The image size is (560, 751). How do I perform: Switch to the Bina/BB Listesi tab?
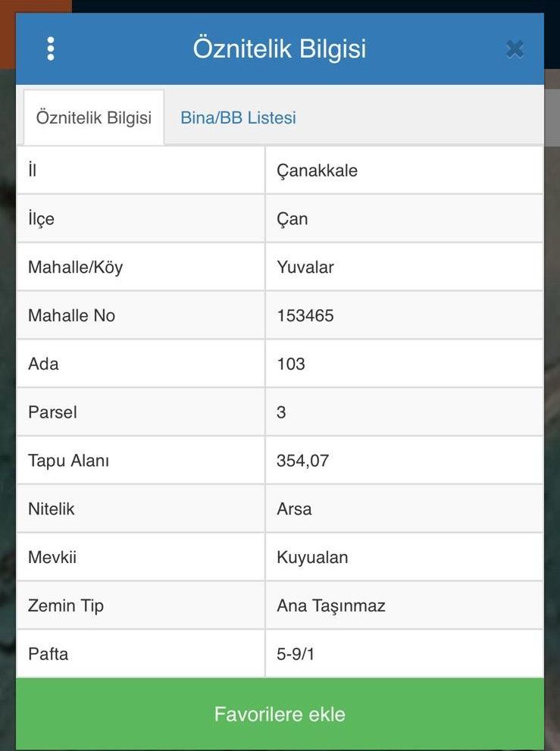coord(238,117)
